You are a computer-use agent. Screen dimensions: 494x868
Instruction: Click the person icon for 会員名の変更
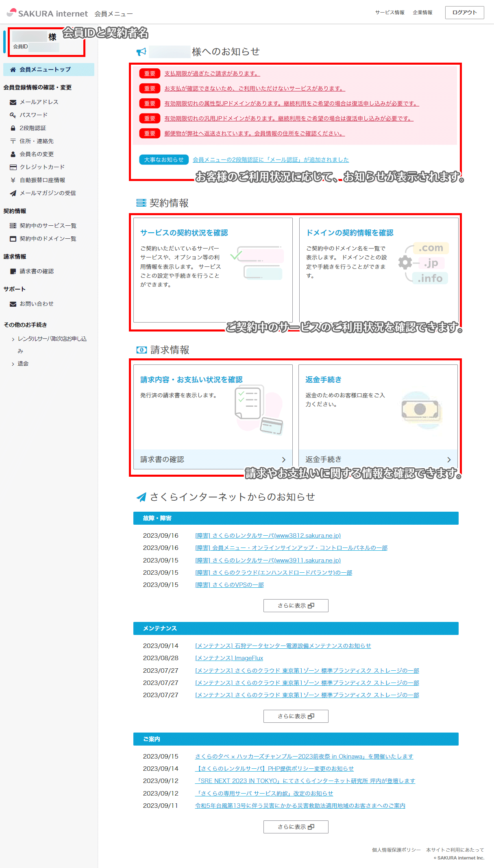13,154
